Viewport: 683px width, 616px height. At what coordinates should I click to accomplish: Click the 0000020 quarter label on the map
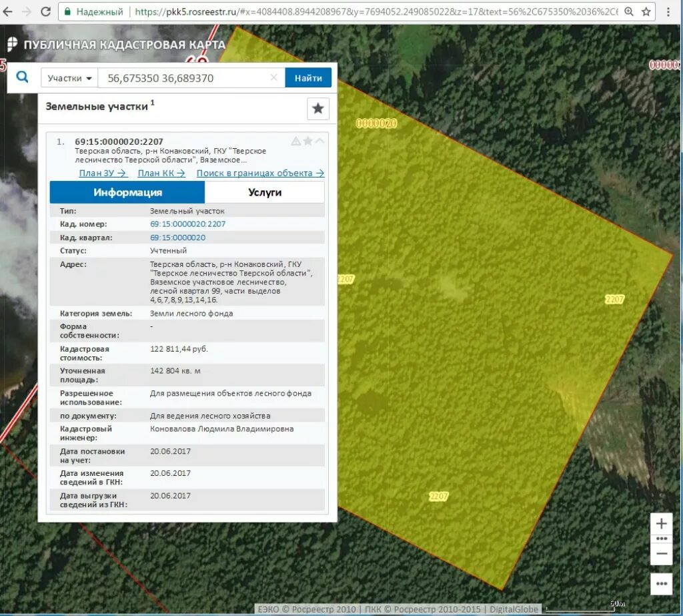[376, 123]
